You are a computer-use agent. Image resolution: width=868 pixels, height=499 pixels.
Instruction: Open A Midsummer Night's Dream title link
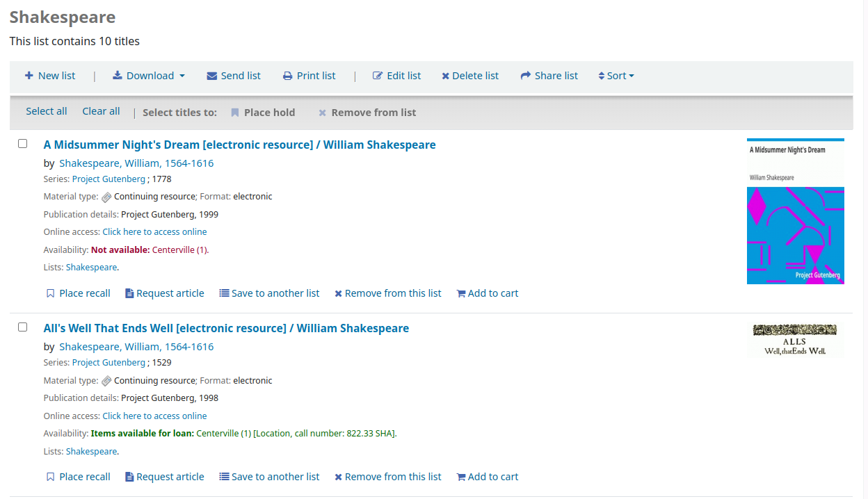pyautogui.click(x=239, y=145)
